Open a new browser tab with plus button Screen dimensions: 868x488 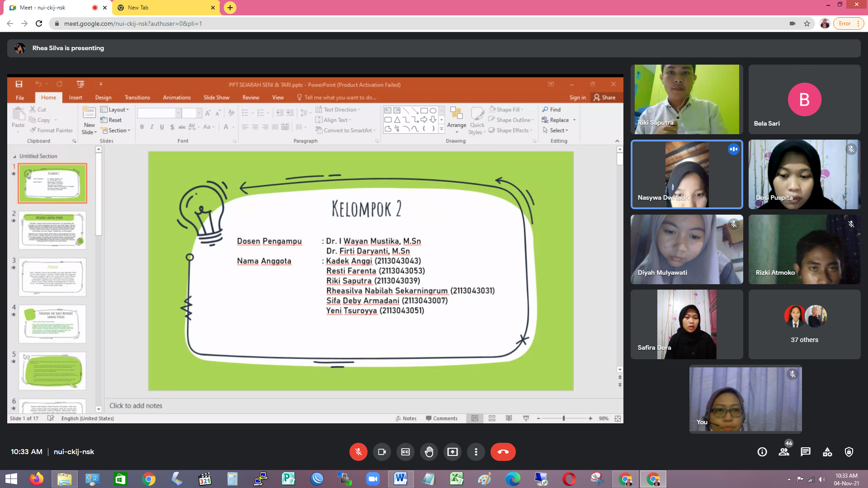coord(230,8)
